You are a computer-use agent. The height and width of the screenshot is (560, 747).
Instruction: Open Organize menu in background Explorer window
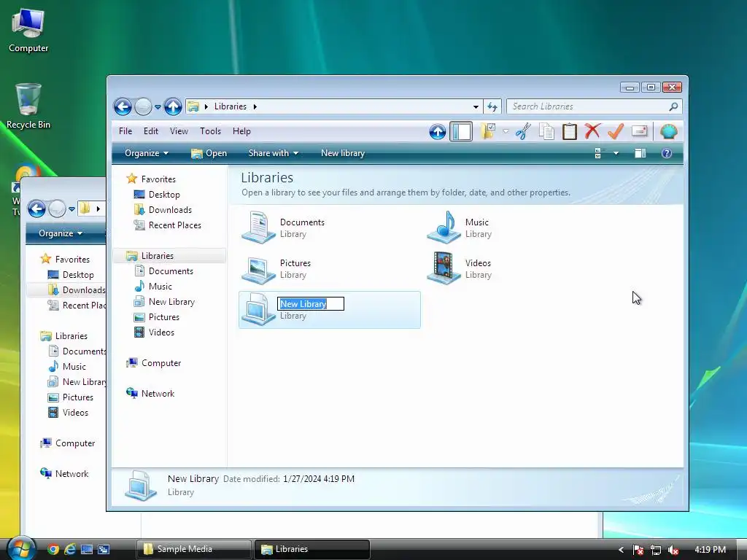coord(61,233)
